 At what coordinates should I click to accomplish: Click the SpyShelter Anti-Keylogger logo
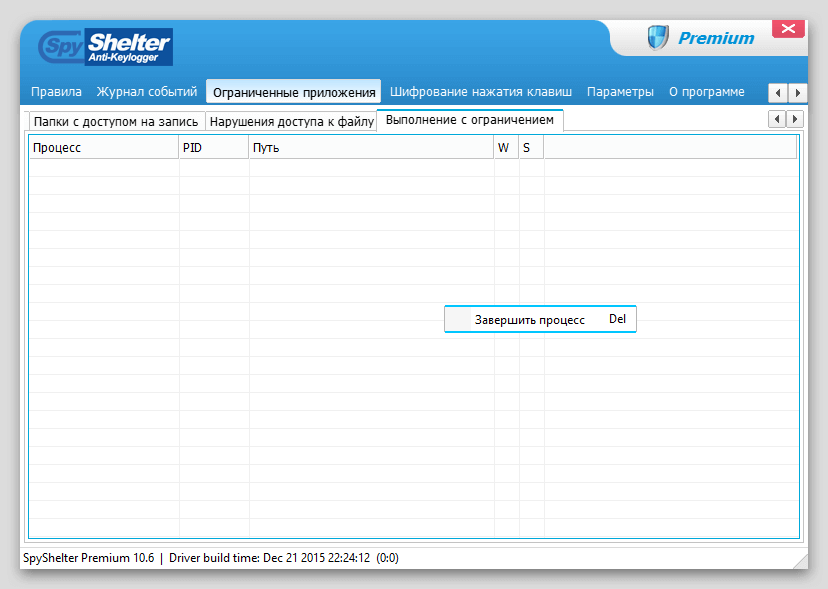(106, 47)
